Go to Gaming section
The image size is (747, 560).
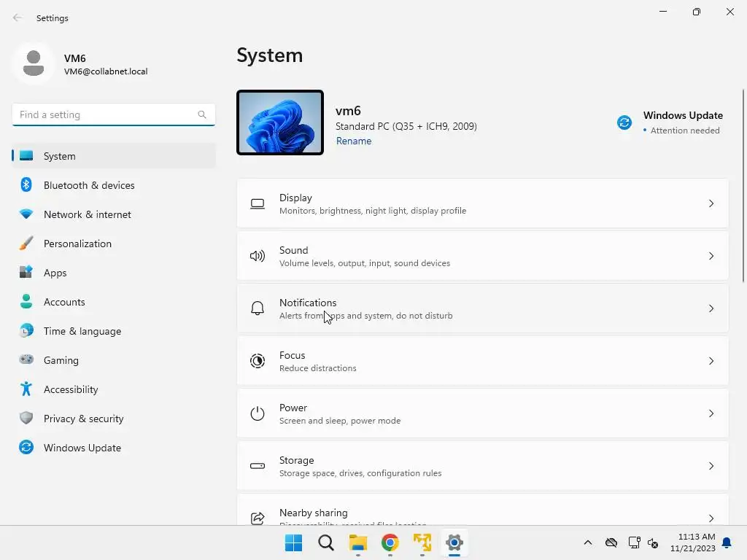coord(113,359)
